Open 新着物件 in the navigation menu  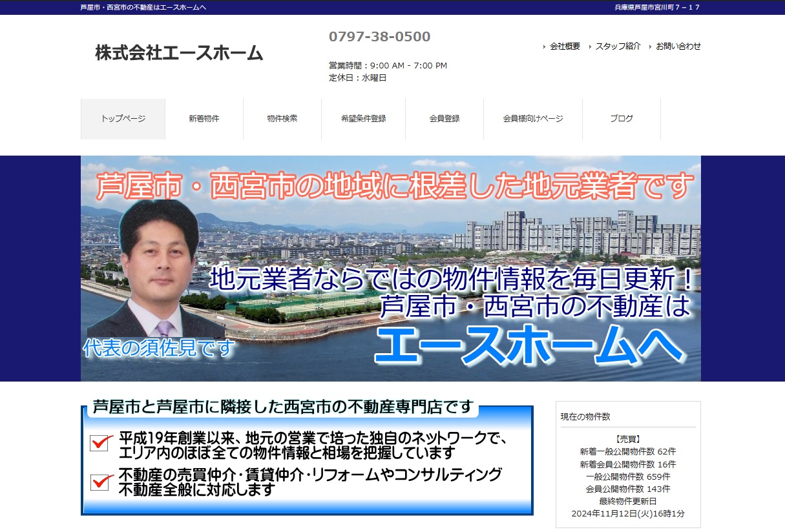[204, 119]
